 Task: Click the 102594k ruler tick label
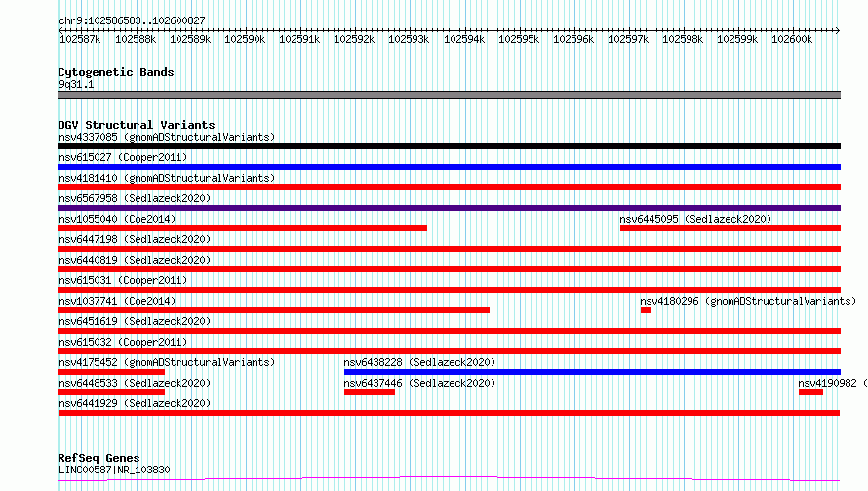[x=464, y=39]
